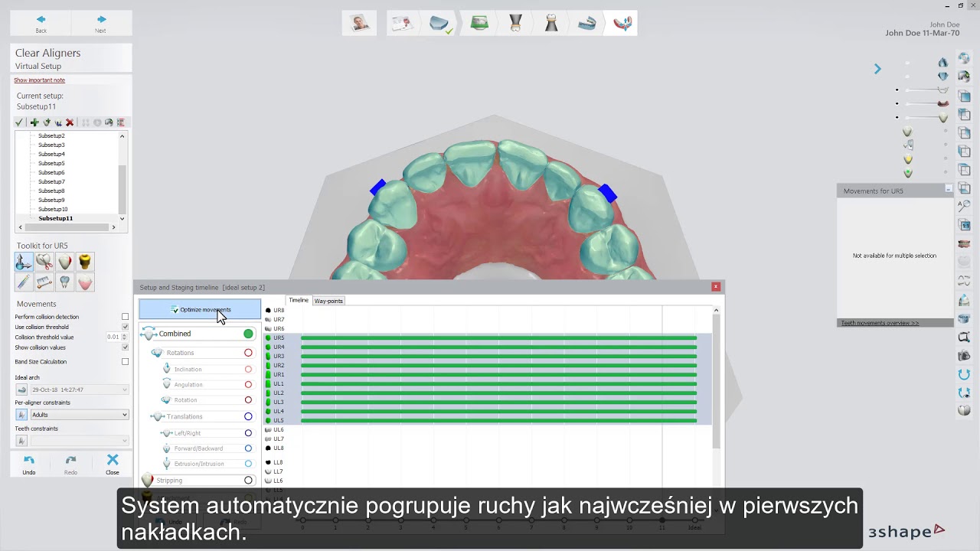Viewport: 980px width, 551px height.
Task: Click the UR5 tooth row label
Action: pos(279,337)
